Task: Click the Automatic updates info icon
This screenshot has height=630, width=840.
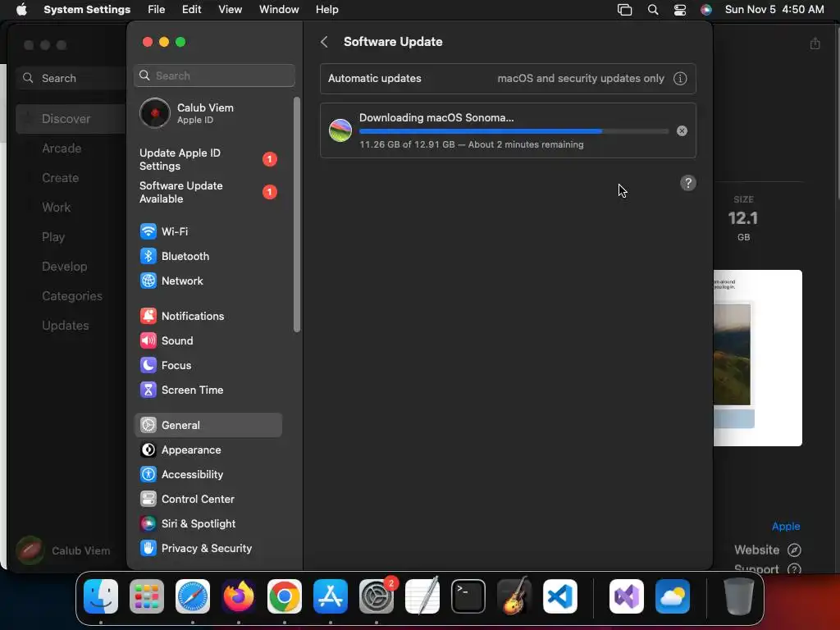Action: [x=680, y=79]
